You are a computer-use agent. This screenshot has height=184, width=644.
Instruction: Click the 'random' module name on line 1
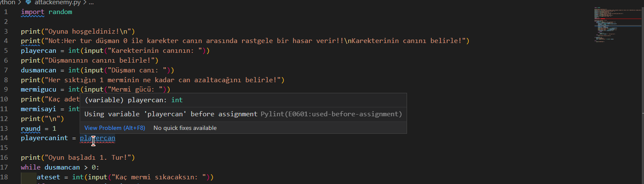(60, 12)
